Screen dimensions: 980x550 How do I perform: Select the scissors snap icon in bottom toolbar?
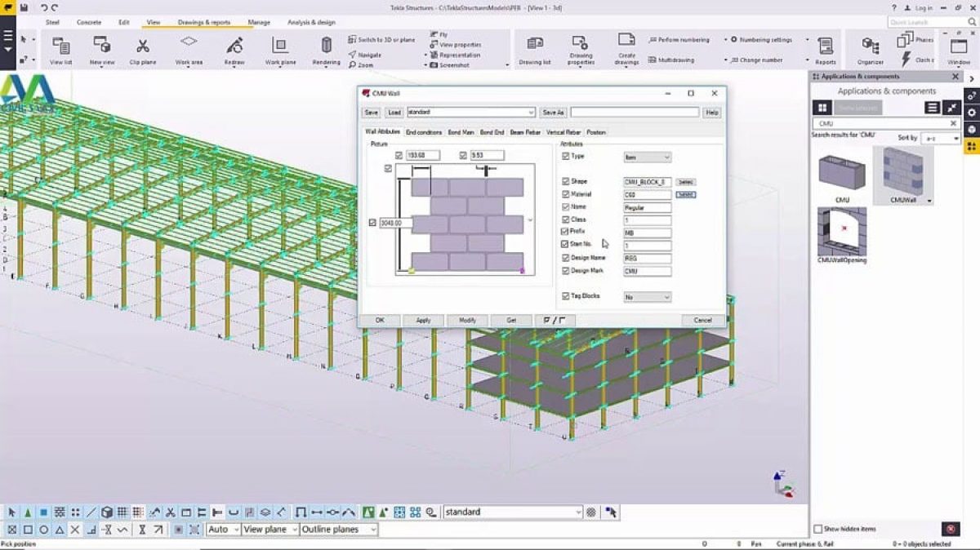(x=171, y=512)
